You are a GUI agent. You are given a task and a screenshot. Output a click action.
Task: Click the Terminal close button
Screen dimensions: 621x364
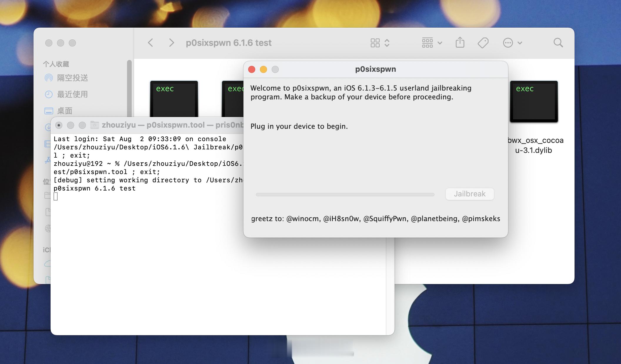pyautogui.click(x=59, y=125)
